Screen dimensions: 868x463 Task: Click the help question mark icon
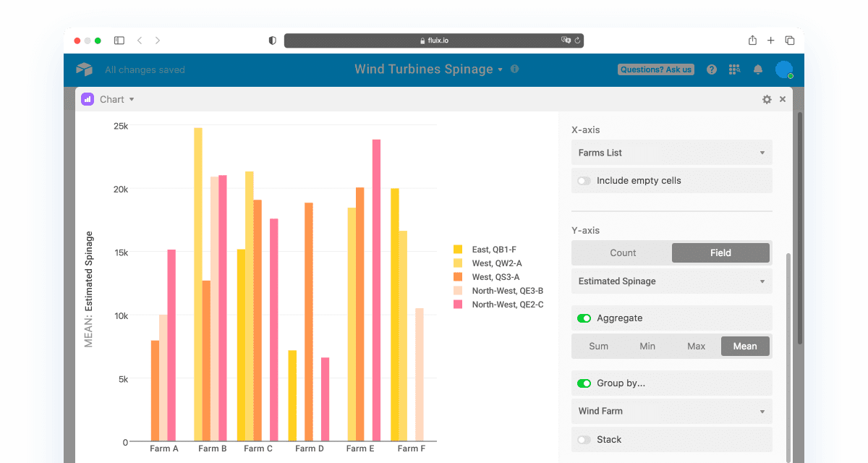(x=712, y=69)
